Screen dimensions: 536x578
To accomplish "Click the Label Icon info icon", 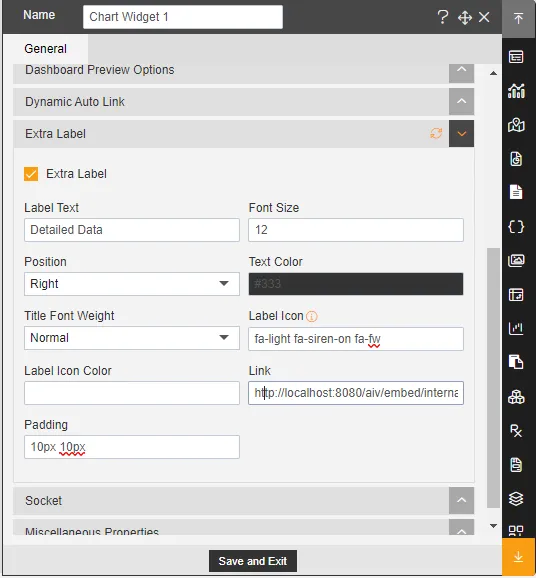I will click(x=311, y=316).
